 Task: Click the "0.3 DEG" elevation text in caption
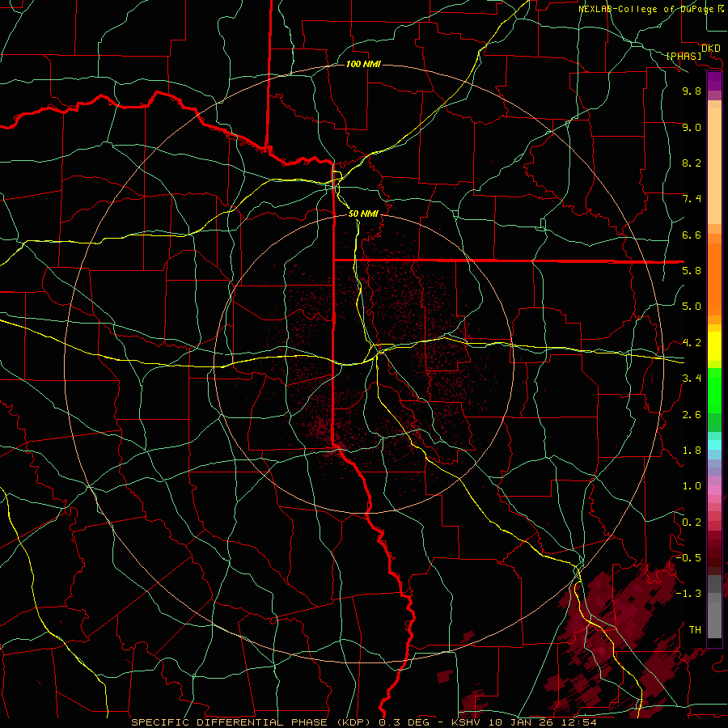(406, 722)
